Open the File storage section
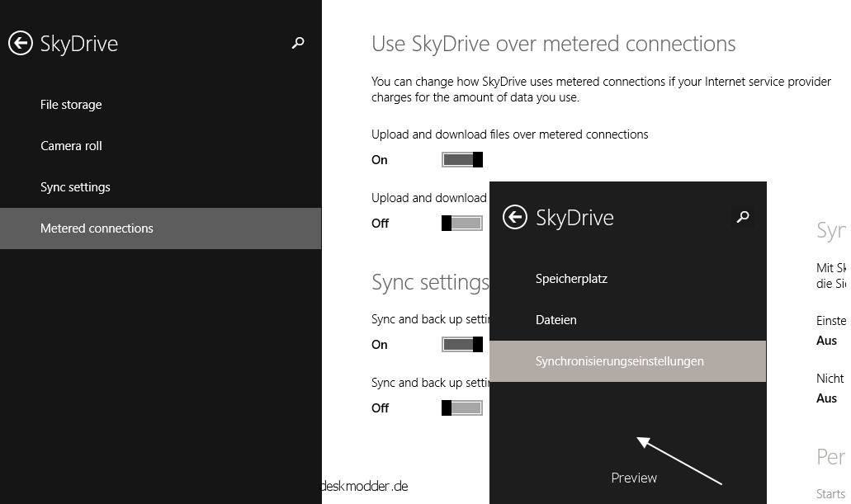 click(x=71, y=105)
